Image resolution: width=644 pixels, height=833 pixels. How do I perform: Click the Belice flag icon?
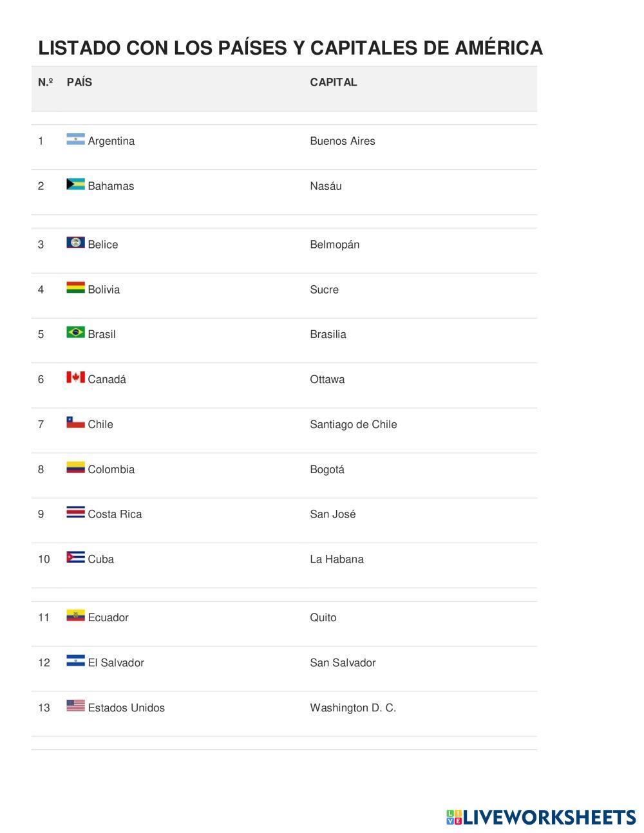click(x=75, y=243)
